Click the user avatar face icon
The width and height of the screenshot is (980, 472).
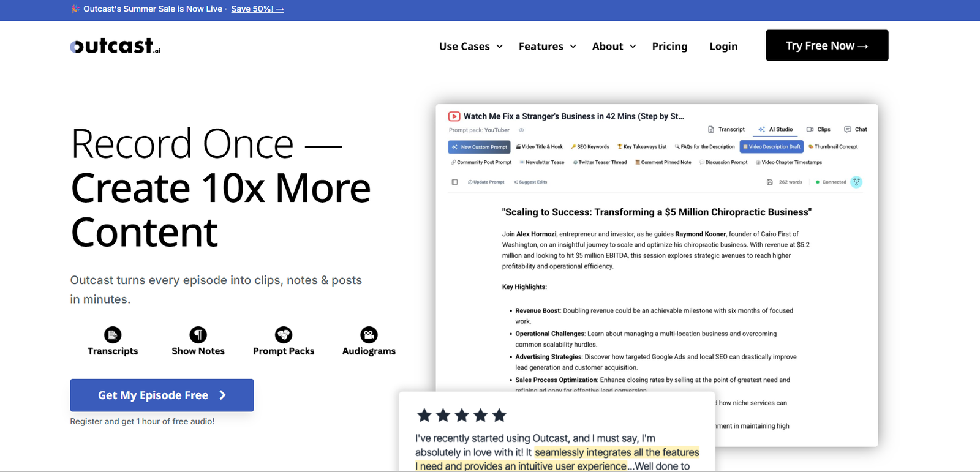(856, 182)
